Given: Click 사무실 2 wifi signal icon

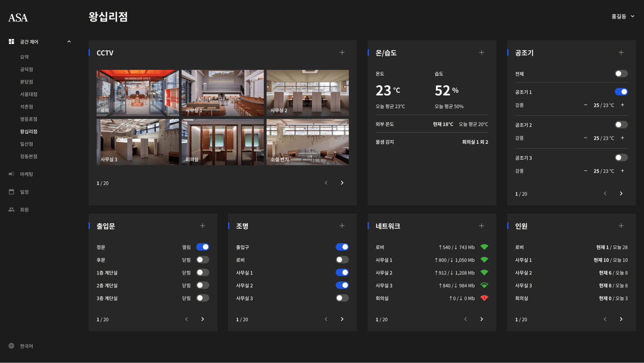Looking at the screenshot, I should pyautogui.click(x=484, y=272).
